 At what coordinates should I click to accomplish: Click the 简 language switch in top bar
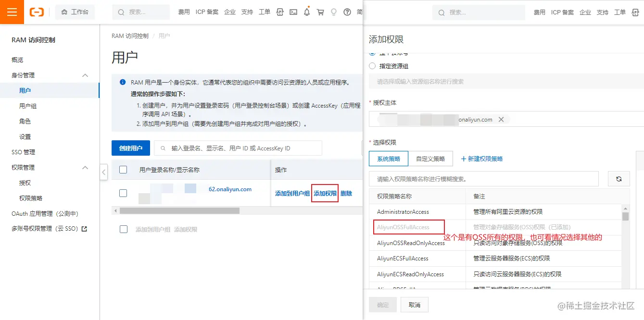point(359,12)
